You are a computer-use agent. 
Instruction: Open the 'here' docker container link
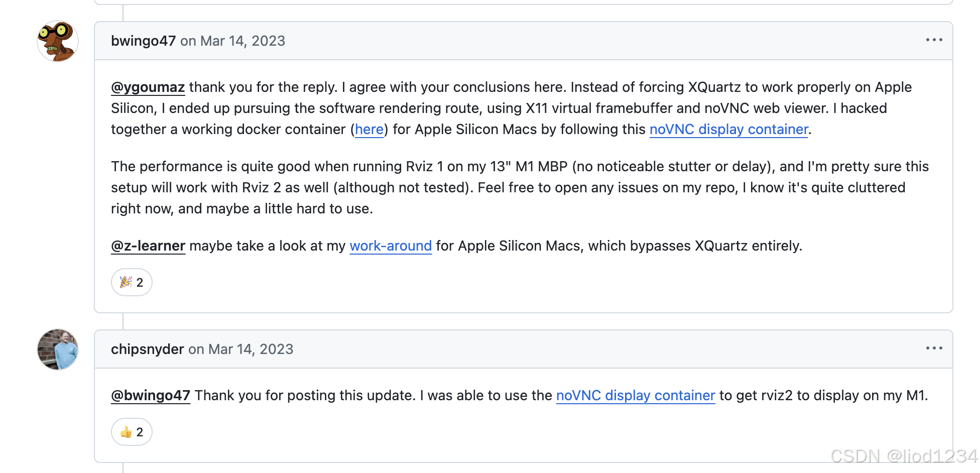tap(369, 130)
